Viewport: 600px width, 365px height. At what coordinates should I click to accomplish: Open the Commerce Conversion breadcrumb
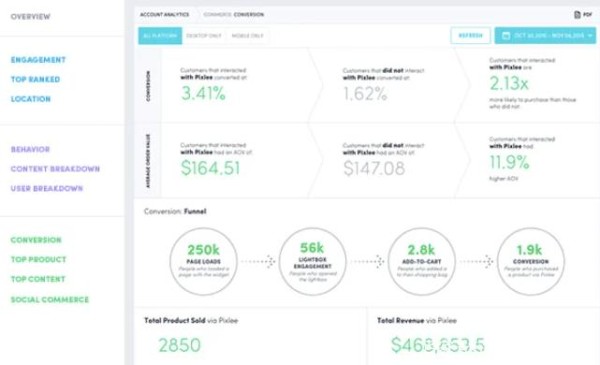pyautogui.click(x=233, y=15)
